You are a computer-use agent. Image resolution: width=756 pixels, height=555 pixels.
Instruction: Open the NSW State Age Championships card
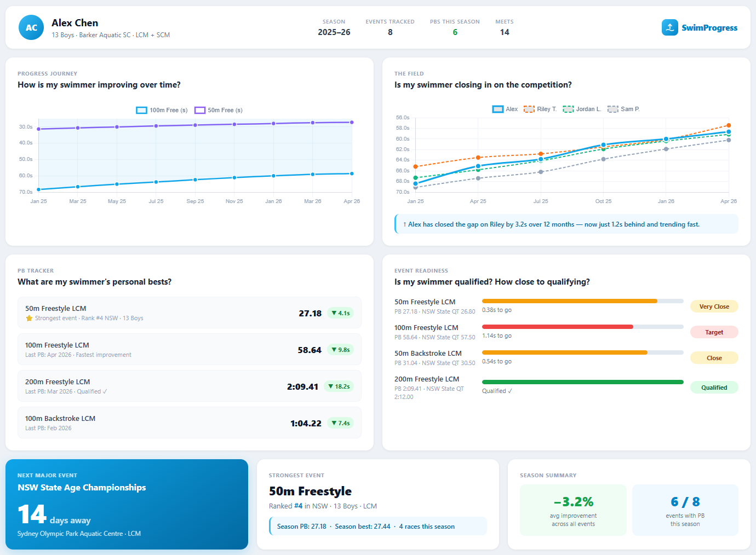[127, 504]
